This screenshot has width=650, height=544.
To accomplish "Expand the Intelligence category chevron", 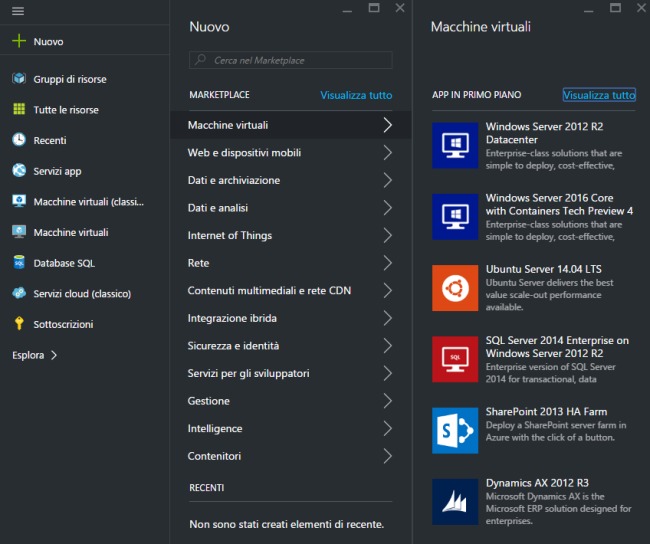I will (x=387, y=428).
